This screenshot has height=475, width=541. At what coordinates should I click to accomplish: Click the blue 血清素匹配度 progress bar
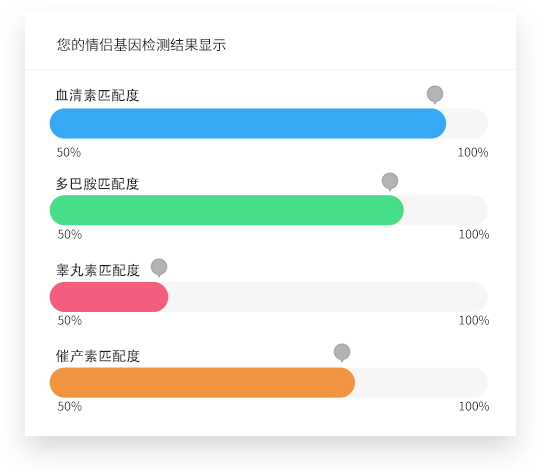pyautogui.click(x=248, y=123)
